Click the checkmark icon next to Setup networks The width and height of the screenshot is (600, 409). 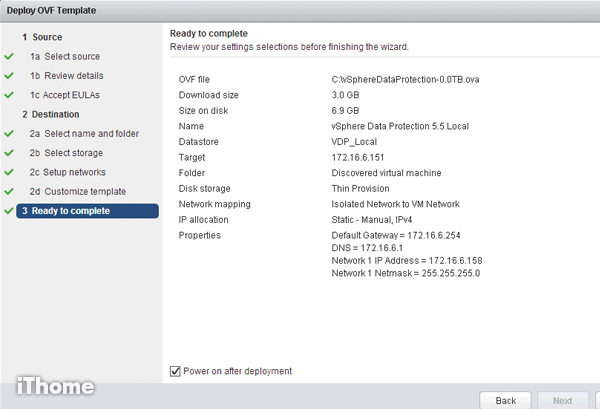9,172
